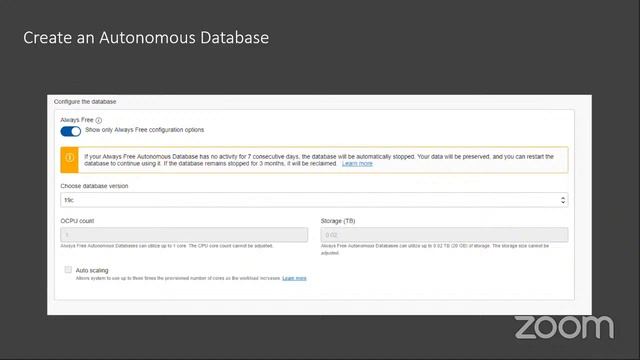This screenshot has height=360, width=640.
Task: Click the OCPU count input field
Action: (x=184, y=235)
